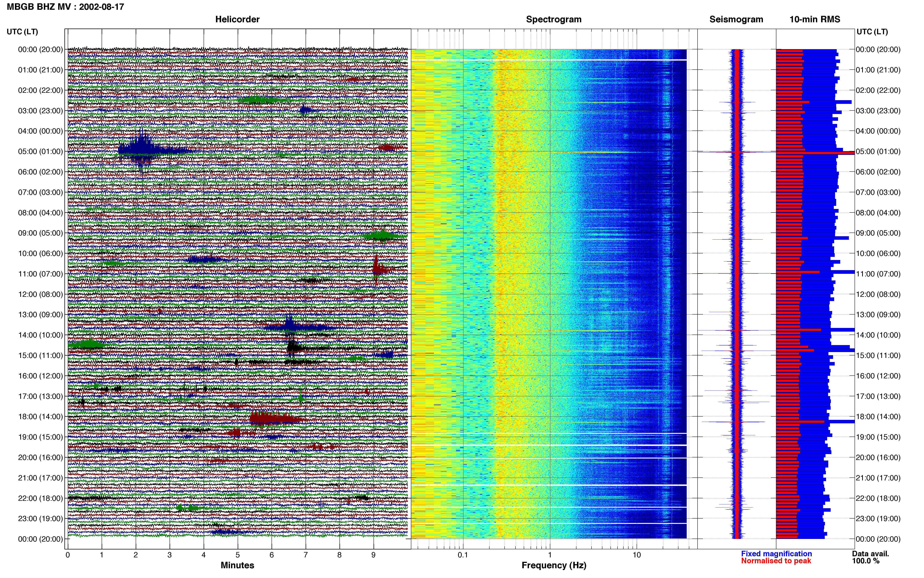Click left time label '05:00 (01:00)'
This screenshot has height=578, width=924.
click(x=40, y=151)
